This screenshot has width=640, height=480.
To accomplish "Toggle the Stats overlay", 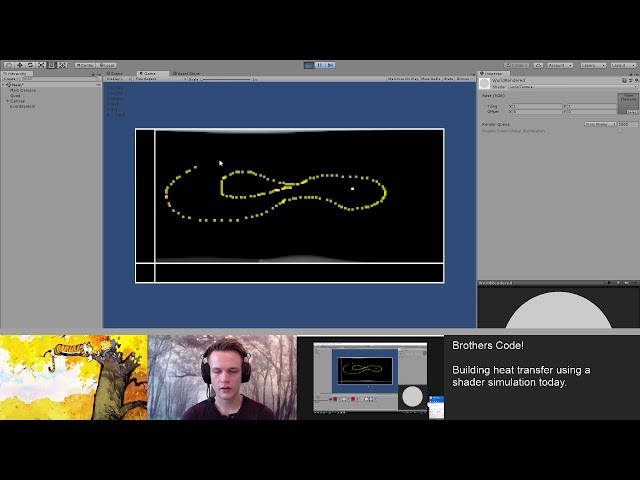I will point(448,78).
